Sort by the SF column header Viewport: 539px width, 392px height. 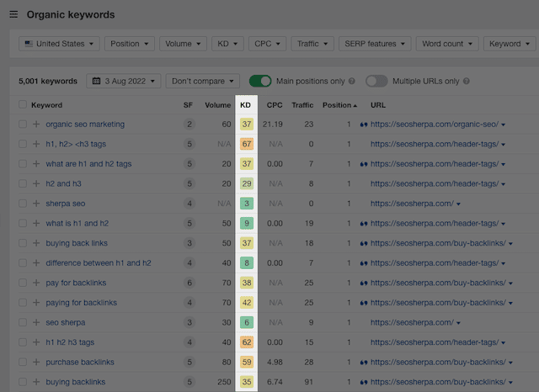click(x=188, y=105)
